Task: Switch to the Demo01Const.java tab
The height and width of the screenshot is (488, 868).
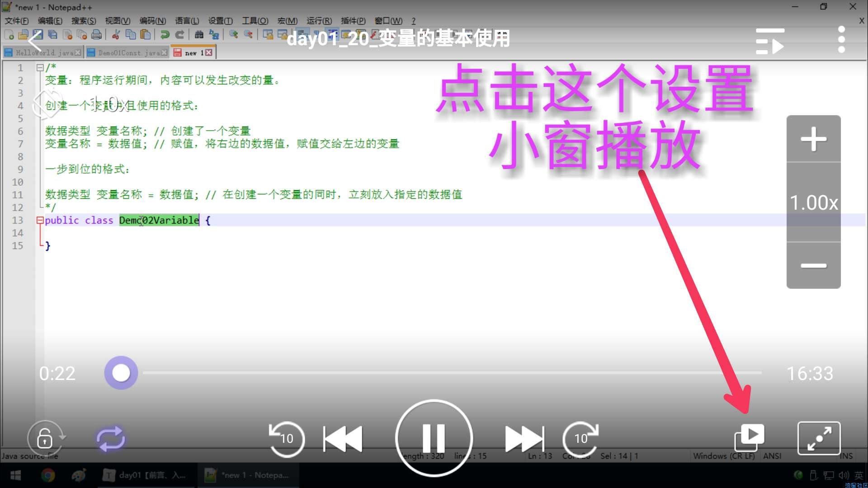Action: click(x=127, y=53)
